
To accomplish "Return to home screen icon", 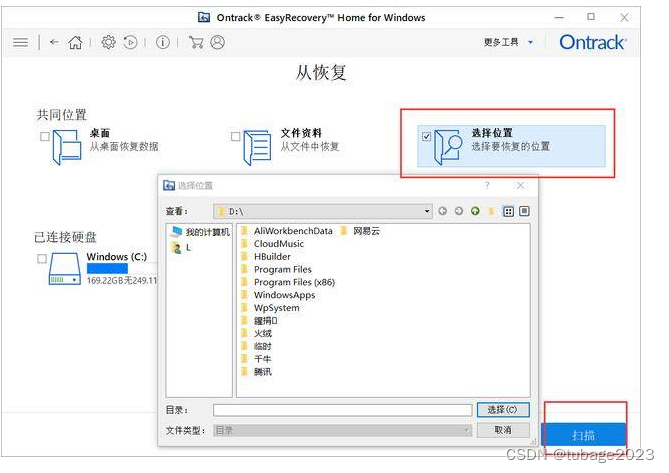I will [76, 42].
